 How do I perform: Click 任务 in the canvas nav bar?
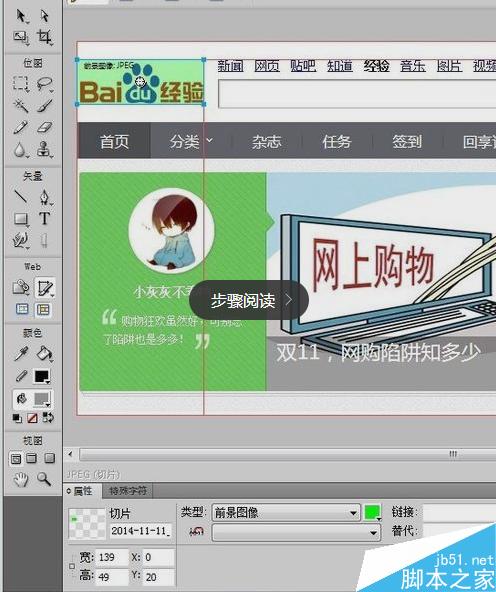click(337, 142)
